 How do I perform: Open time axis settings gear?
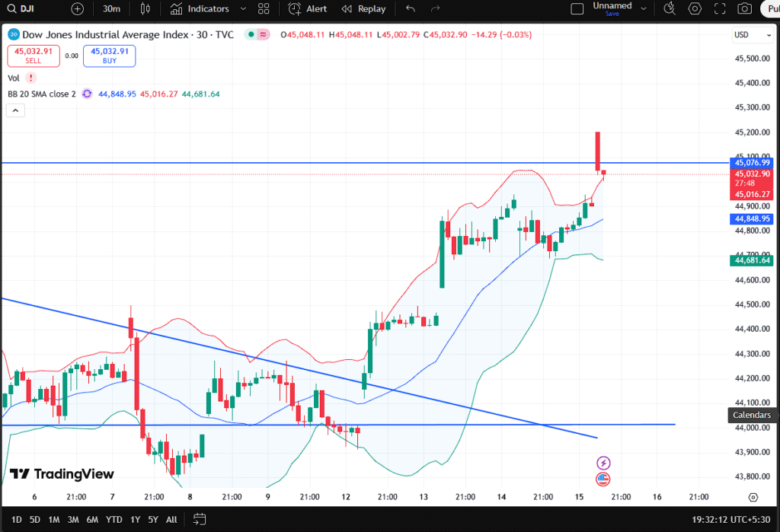pos(753,497)
